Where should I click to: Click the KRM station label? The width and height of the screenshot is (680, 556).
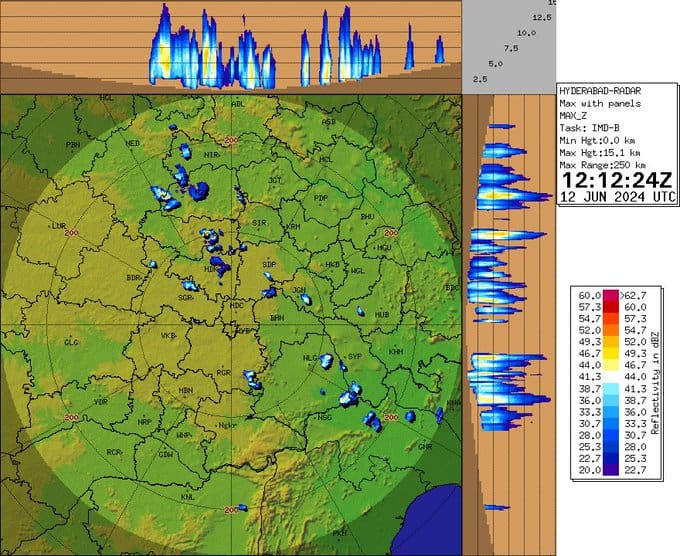click(x=294, y=227)
